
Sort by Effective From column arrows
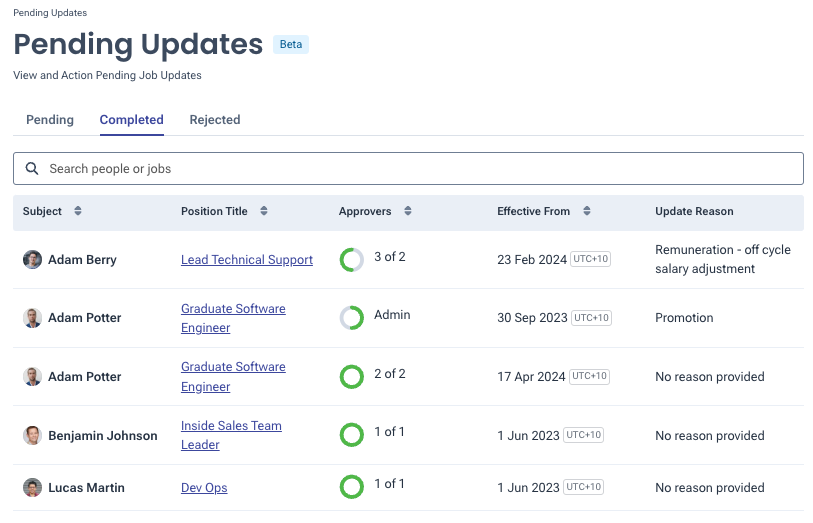(587, 212)
